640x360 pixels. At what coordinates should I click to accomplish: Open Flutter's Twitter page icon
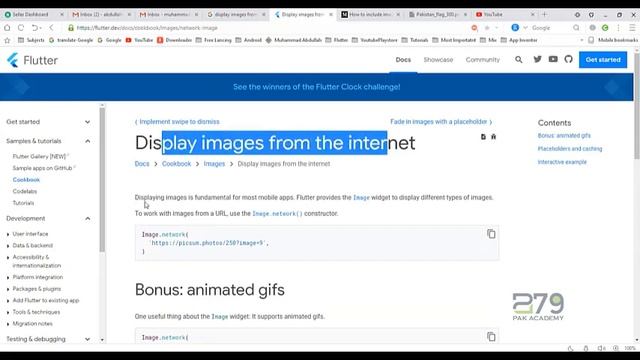pyautogui.click(x=538, y=59)
